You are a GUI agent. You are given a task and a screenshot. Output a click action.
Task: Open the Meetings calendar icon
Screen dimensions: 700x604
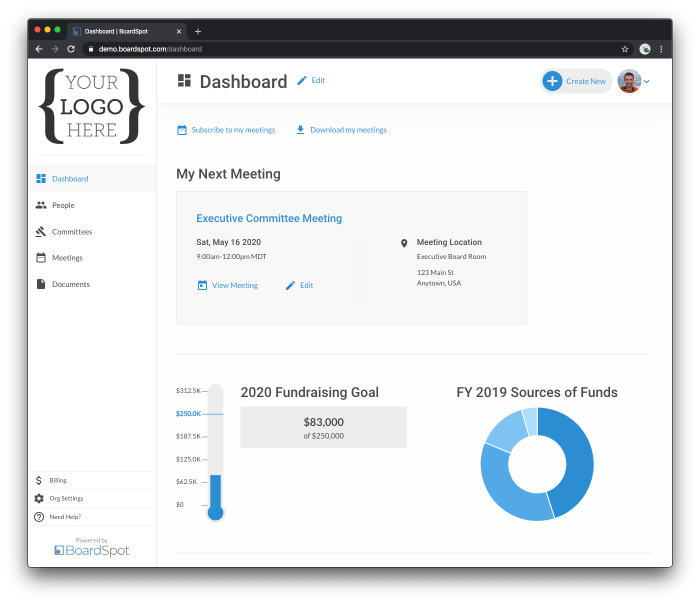[40, 257]
